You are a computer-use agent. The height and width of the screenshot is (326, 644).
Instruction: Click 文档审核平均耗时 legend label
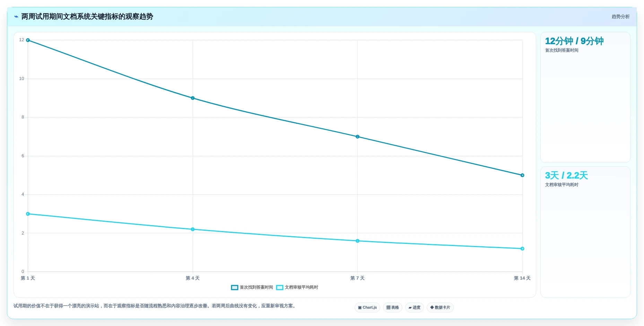point(302,288)
